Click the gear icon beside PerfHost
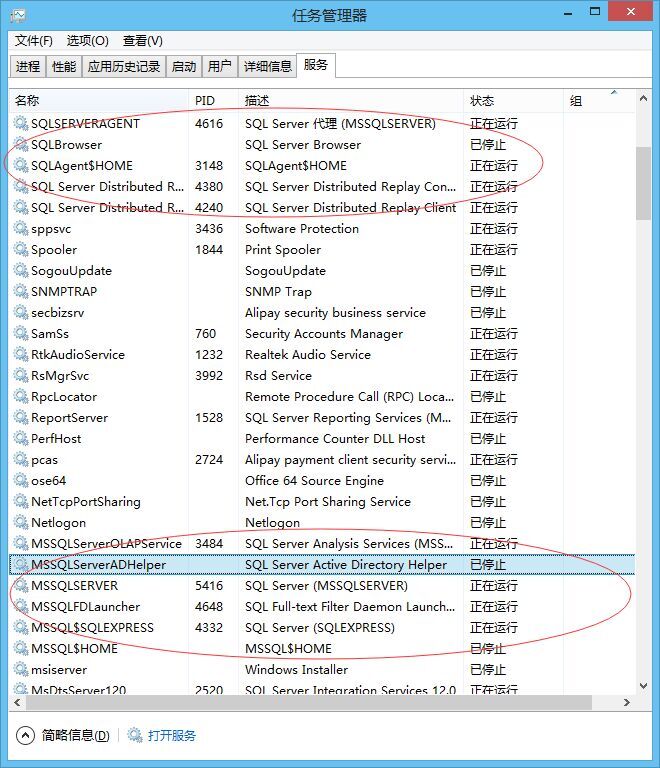 [21, 439]
